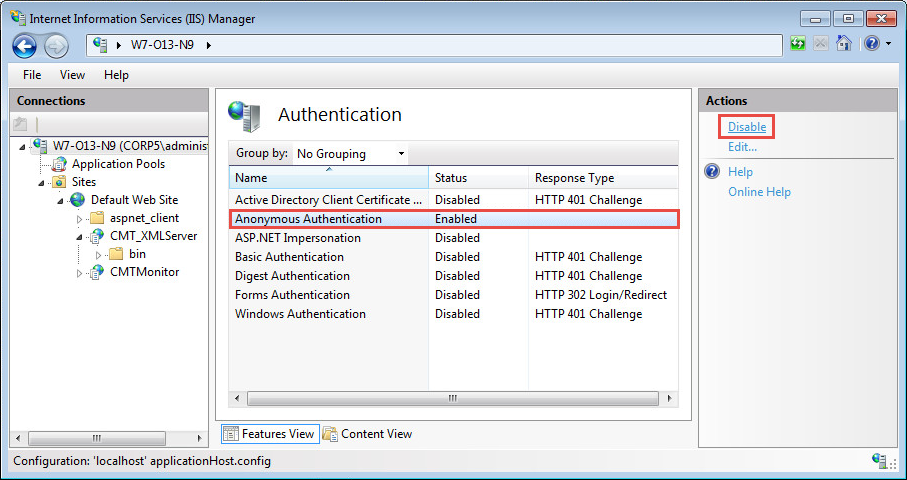Open the Group by dropdown
The width and height of the screenshot is (907, 480).
[350, 154]
